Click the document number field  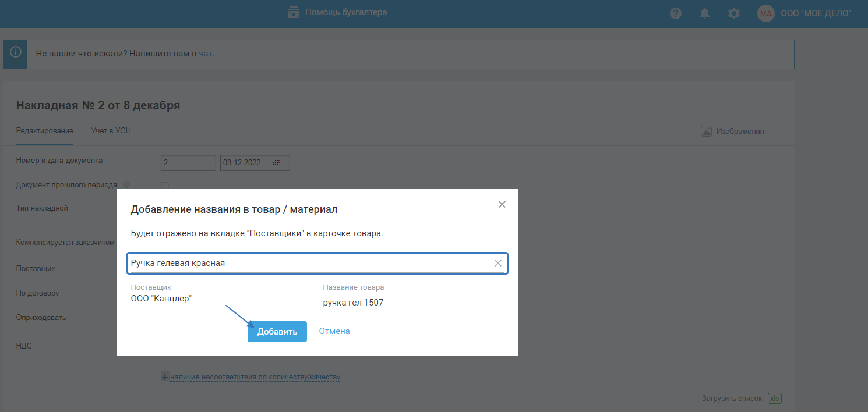pos(188,163)
